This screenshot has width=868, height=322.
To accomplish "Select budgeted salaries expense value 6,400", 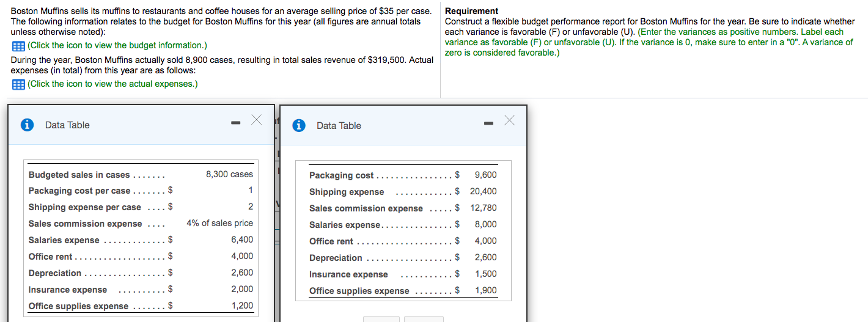I will pyautogui.click(x=242, y=240).
